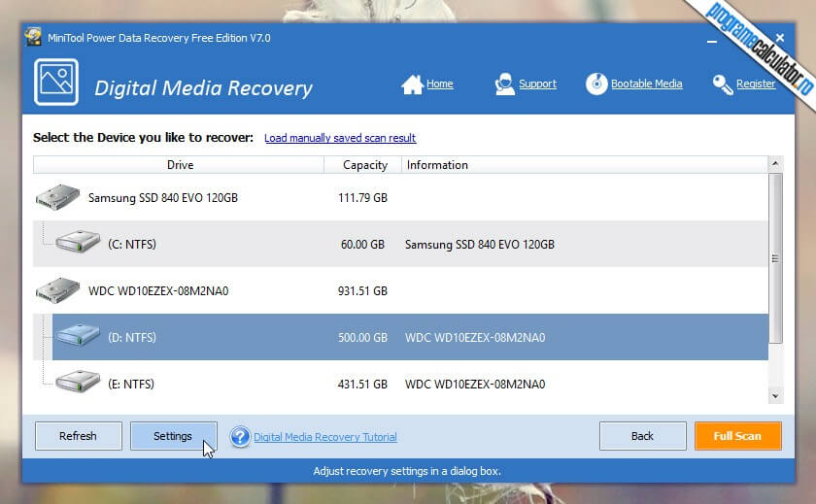Click the 500.00 GB capacity value
The image size is (816, 504).
(362, 338)
